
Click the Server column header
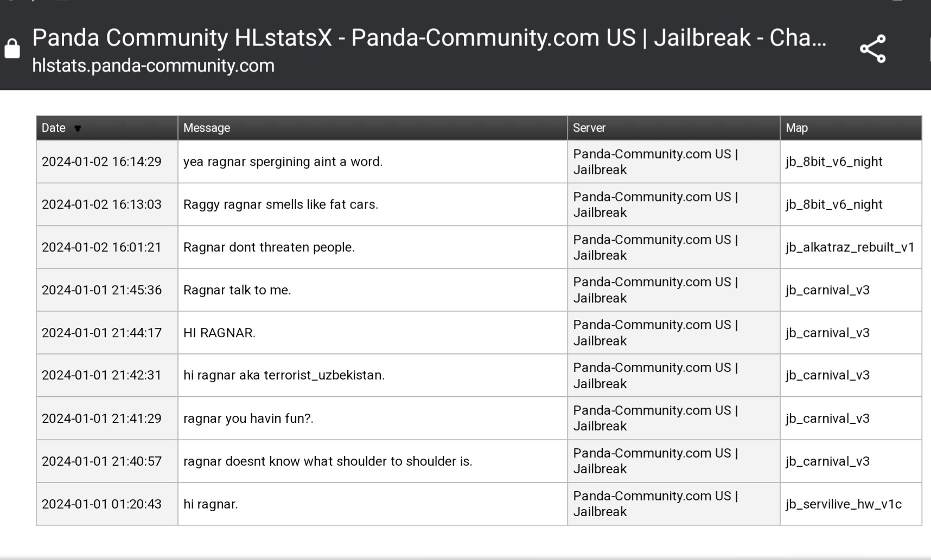(589, 128)
